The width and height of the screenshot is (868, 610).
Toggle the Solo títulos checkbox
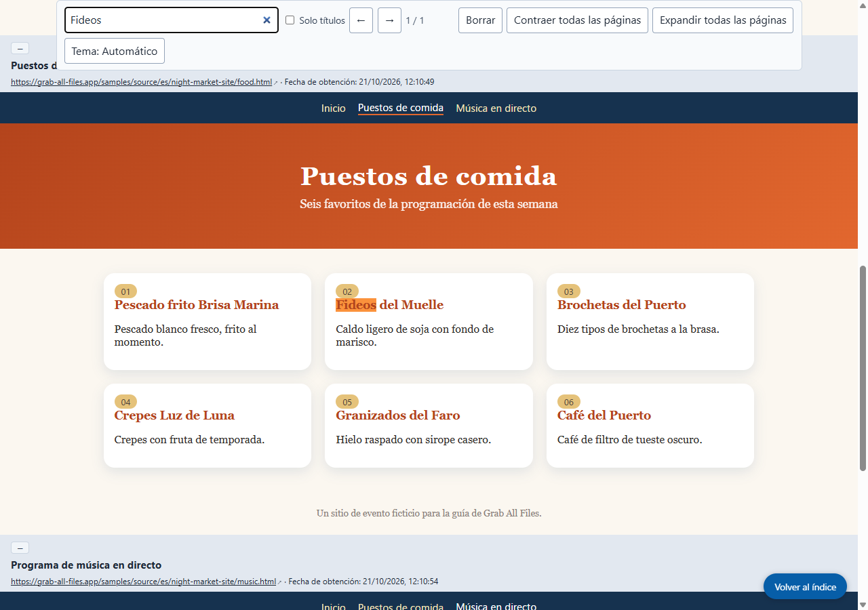point(290,20)
